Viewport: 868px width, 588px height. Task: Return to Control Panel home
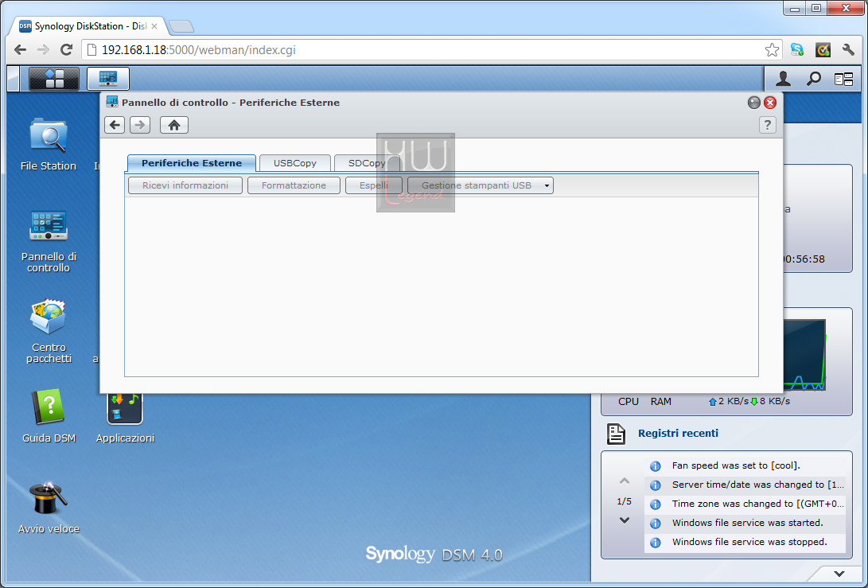(174, 125)
